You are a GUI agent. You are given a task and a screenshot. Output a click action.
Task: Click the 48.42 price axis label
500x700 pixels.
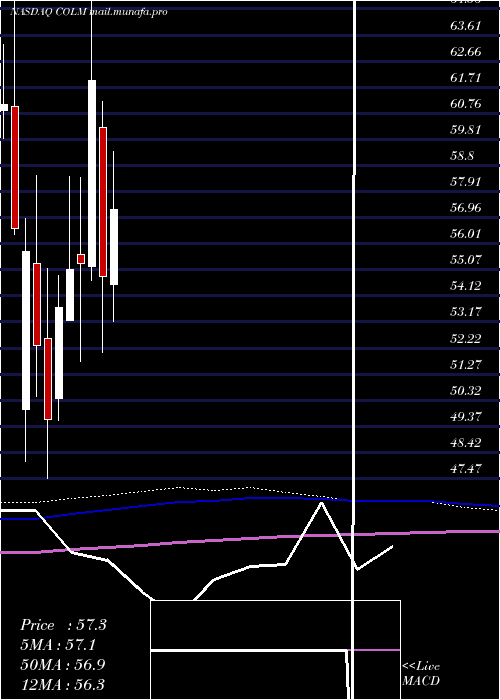(466, 443)
